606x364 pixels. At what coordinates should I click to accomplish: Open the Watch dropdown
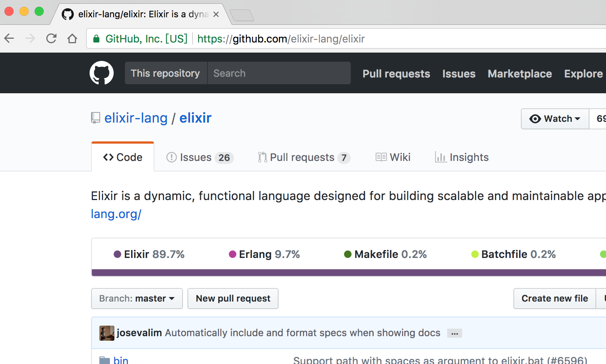554,118
